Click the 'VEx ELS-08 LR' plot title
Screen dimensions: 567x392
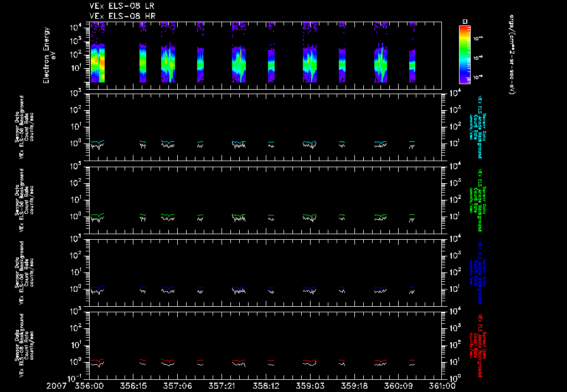tap(122, 6)
